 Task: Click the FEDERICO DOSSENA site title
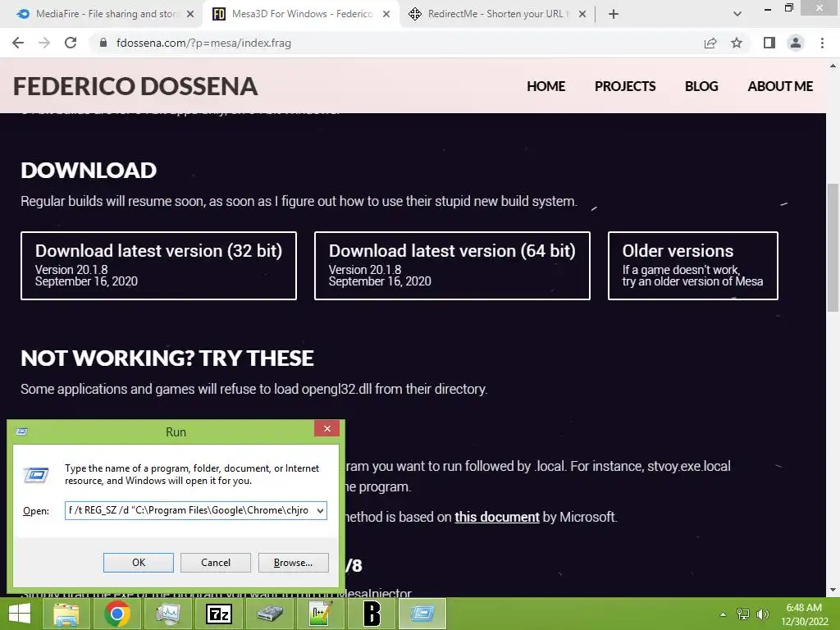tap(135, 86)
